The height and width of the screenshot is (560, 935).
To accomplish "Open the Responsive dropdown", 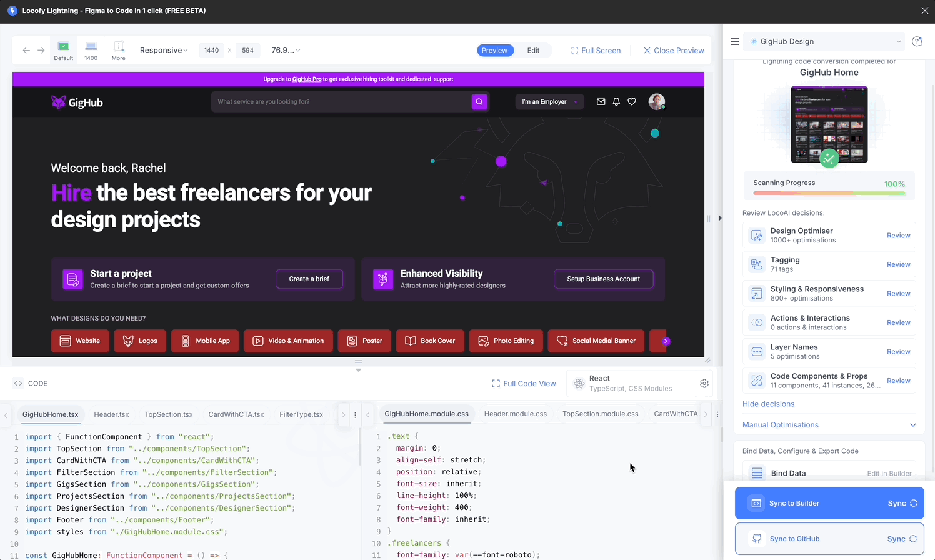I will point(164,51).
